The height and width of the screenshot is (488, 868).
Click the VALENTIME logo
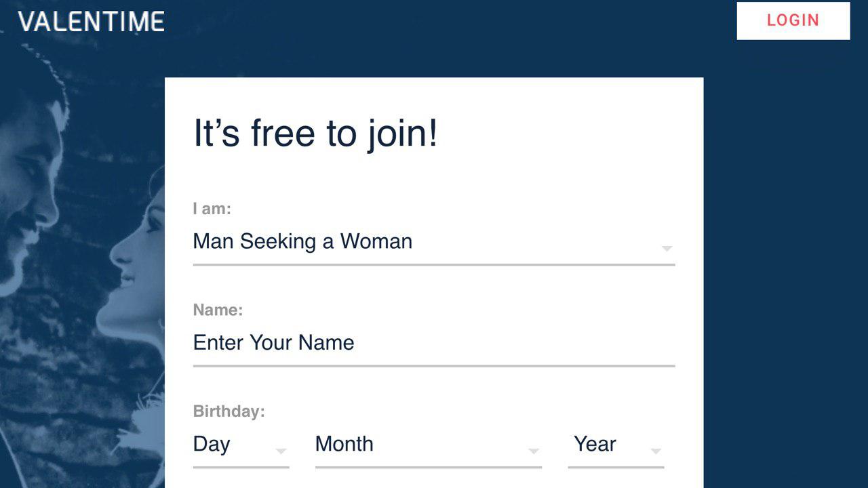coord(91,21)
